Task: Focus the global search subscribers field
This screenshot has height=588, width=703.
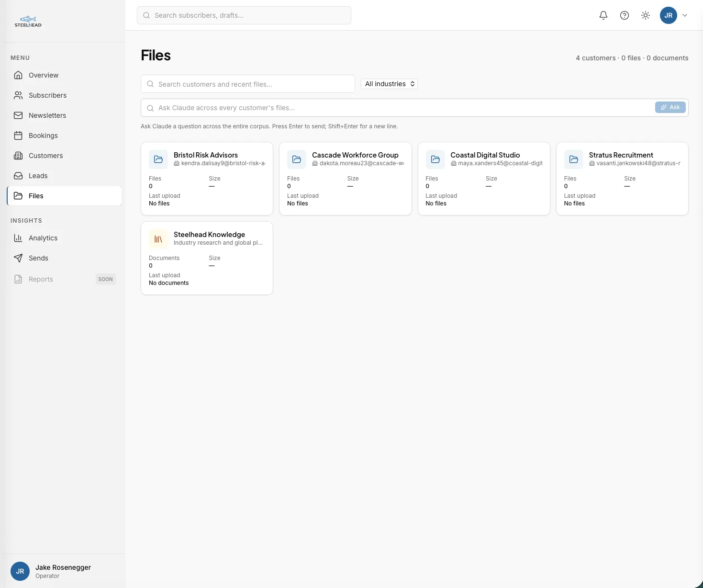Action: point(244,15)
